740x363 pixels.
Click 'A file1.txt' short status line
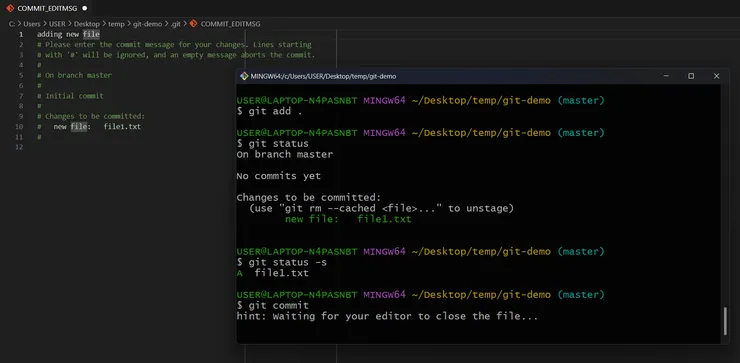point(273,273)
